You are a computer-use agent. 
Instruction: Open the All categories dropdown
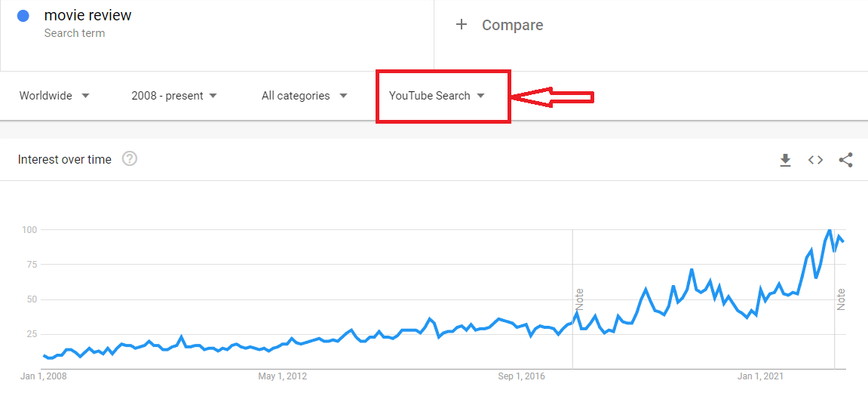click(x=304, y=96)
